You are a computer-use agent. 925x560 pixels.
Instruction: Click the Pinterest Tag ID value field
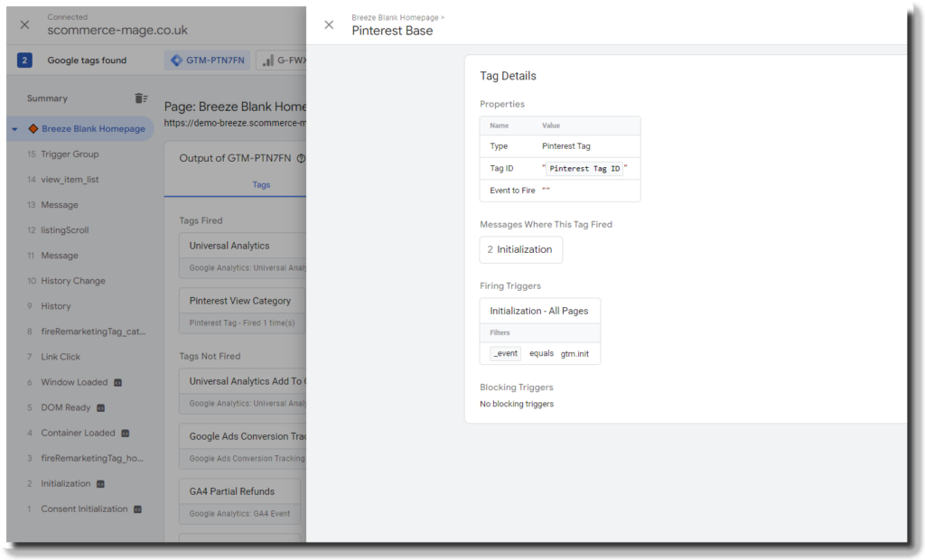tap(586, 168)
